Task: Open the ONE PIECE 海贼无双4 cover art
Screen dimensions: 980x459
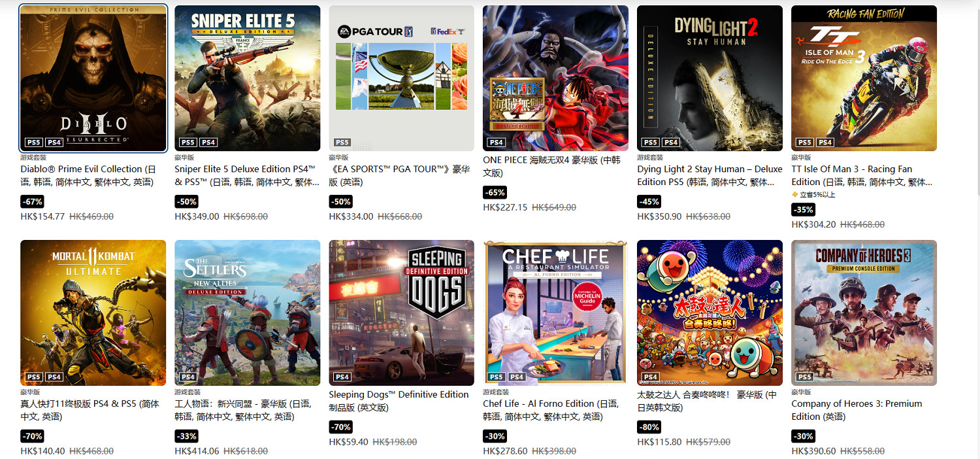Action: (556, 78)
